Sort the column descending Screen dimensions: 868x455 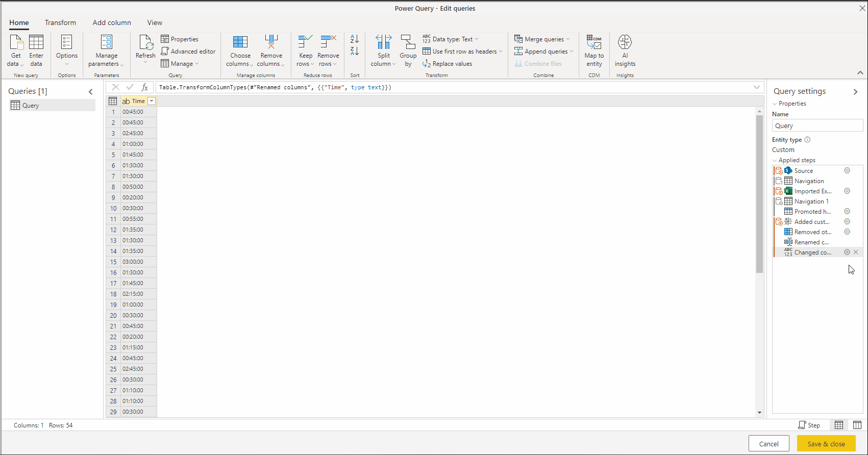(355, 51)
